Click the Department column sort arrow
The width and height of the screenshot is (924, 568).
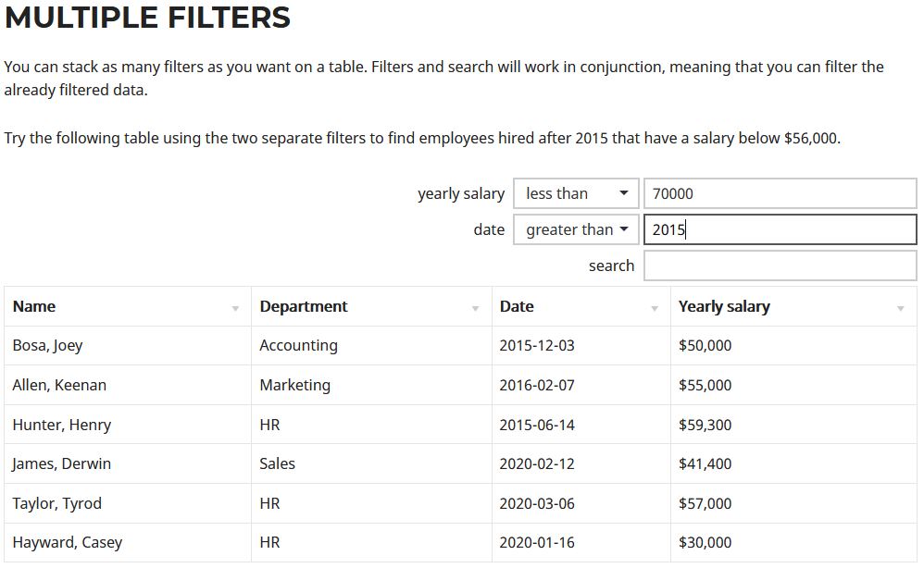click(x=475, y=308)
